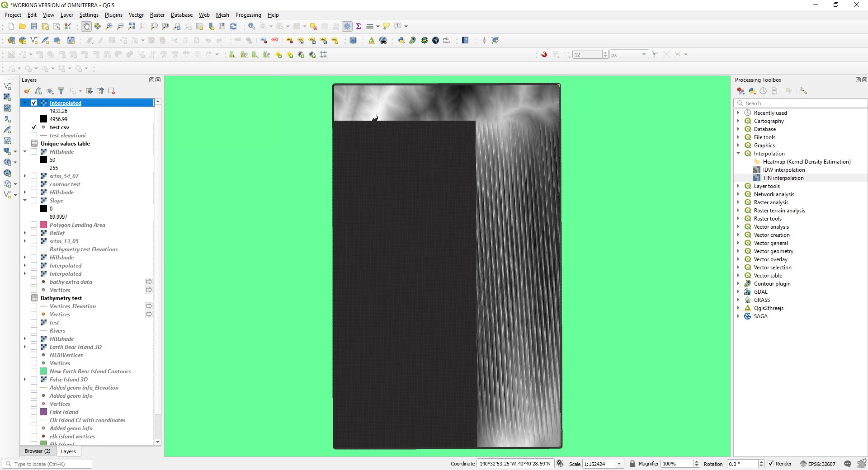Open the Processing menu
Screen dimensions: 868x470
pos(248,15)
